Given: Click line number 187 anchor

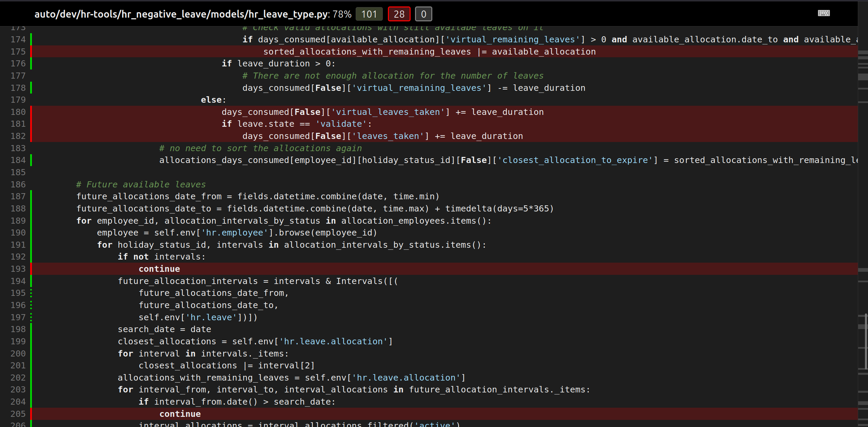Looking at the screenshot, I should (18, 196).
